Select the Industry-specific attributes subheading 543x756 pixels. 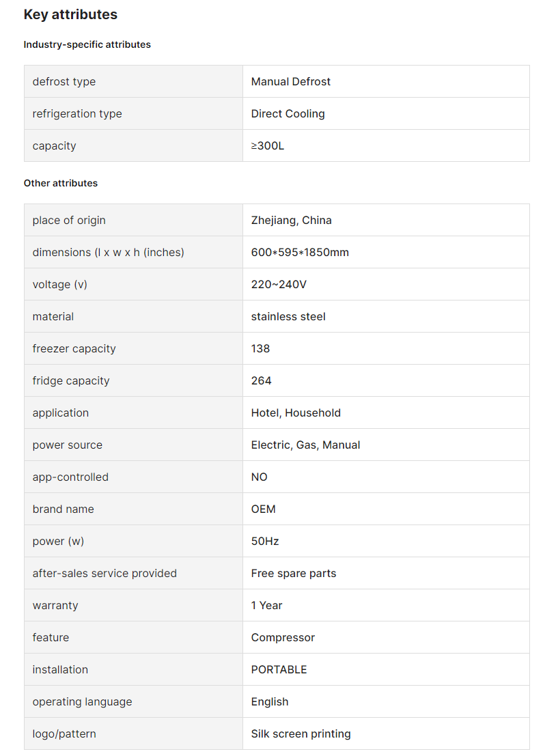[87, 44]
